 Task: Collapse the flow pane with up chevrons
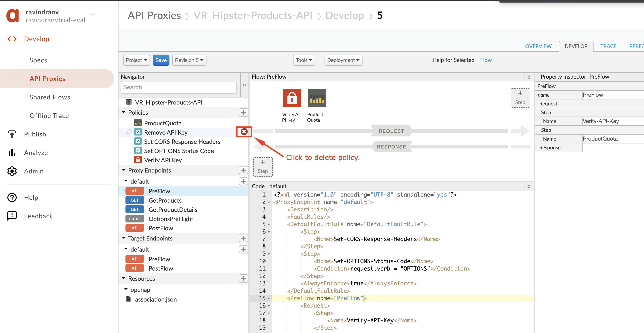pyautogui.click(x=529, y=77)
